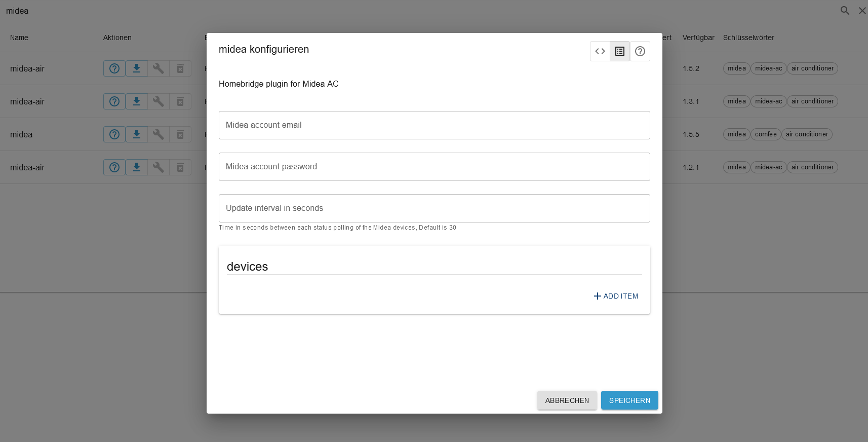Click trash icon in midea-air 1.5.2 row

pyautogui.click(x=180, y=68)
